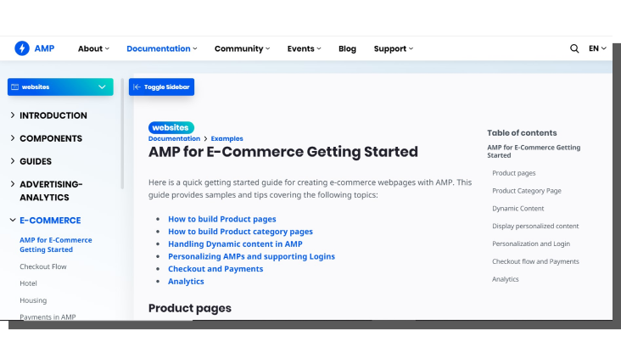Expand the ADVERTISING-ANALYTICS section chevron
This screenshot has height=364, width=621.
click(13, 184)
